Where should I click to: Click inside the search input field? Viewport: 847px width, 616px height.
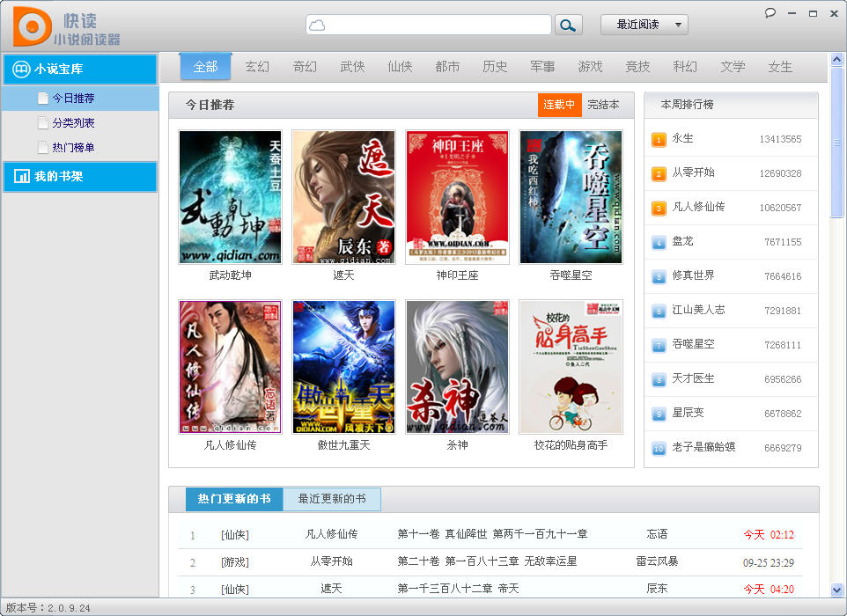[x=423, y=24]
